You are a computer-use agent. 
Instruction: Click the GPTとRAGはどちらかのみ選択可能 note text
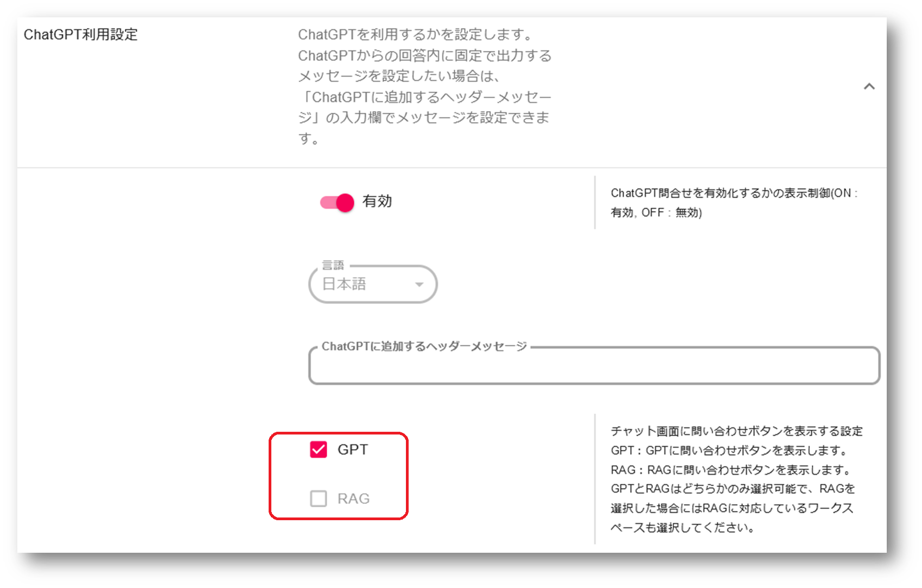click(733, 489)
